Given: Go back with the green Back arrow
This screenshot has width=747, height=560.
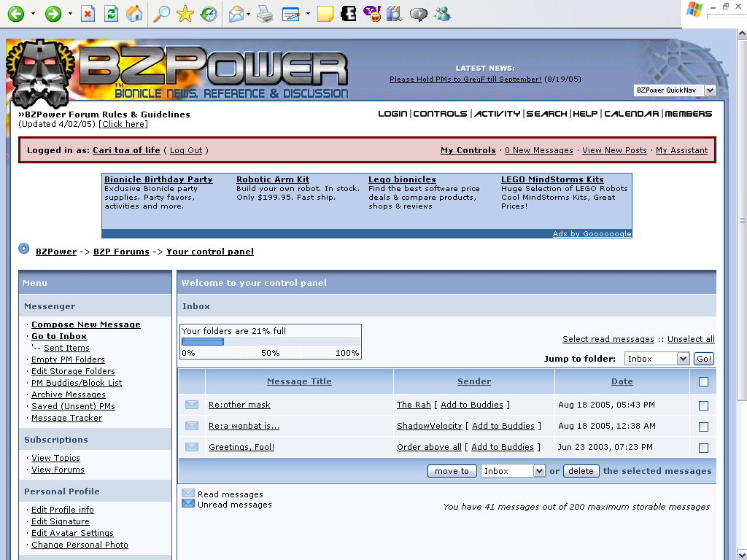Looking at the screenshot, I should [16, 14].
